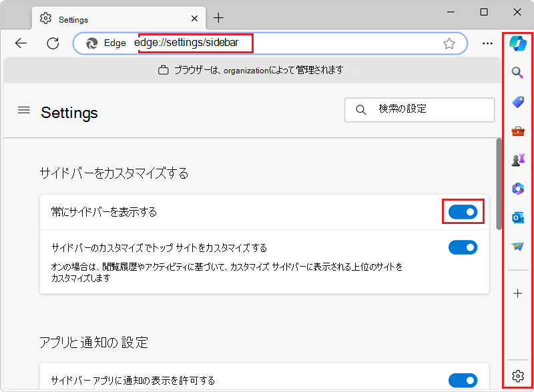Add an app with the sidebar plus button

click(x=517, y=293)
